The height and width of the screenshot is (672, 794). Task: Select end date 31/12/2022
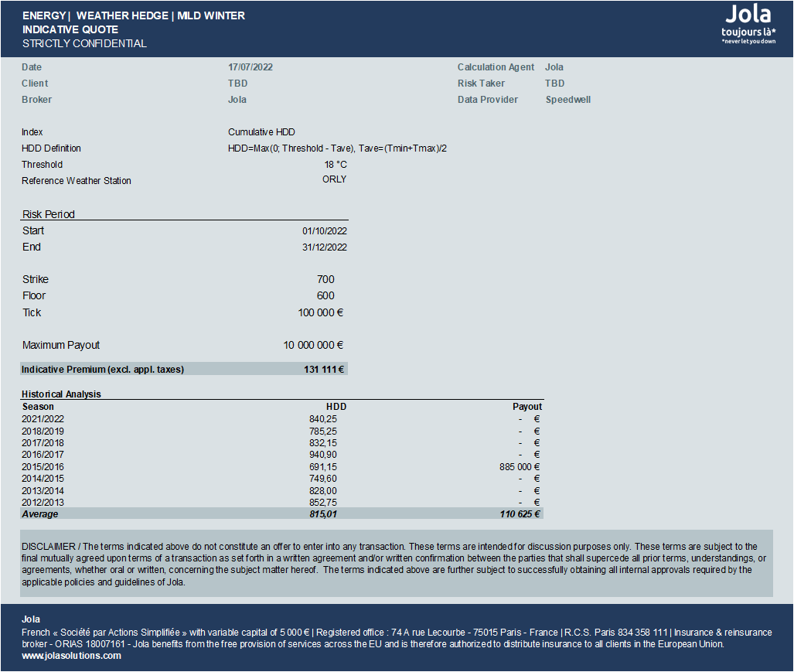click(x=325, y=247)
